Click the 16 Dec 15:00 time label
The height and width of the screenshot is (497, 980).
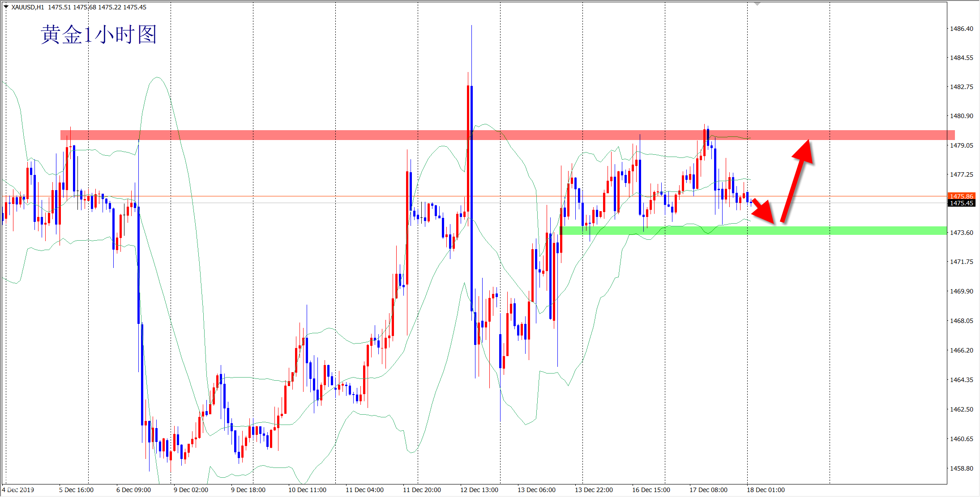pyautogui.click(x=651, y=490)
